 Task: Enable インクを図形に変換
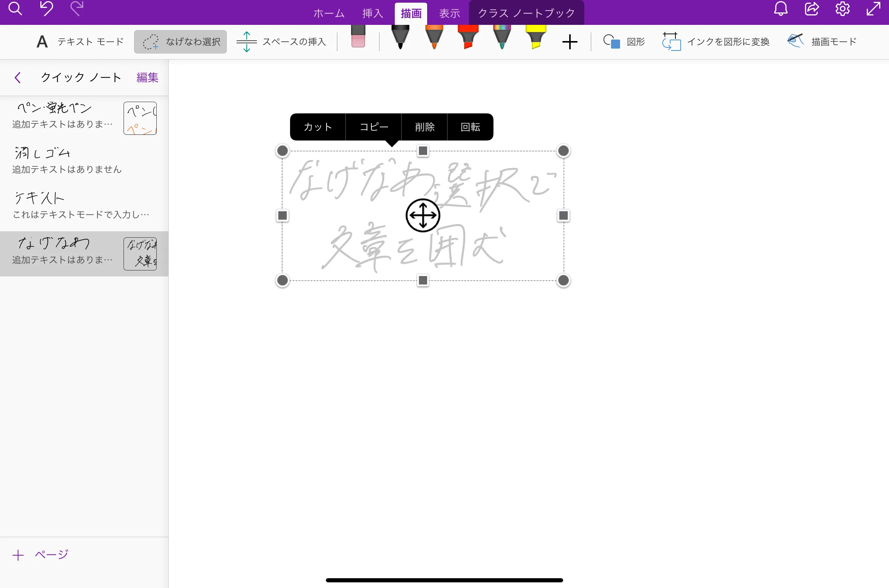click(716, 41)
